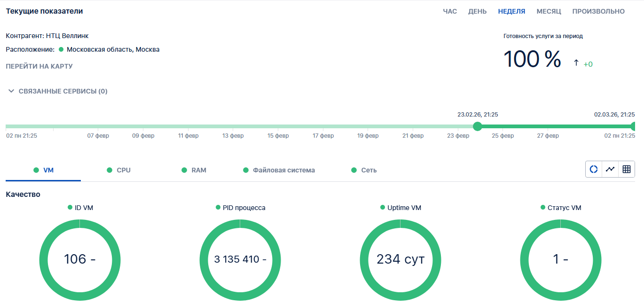Image resolution: width=644 pixels, height=304 pixels.
Task: Click the Uptime VM donut chart
Action: pyautogui.click(x=401, y=259)
